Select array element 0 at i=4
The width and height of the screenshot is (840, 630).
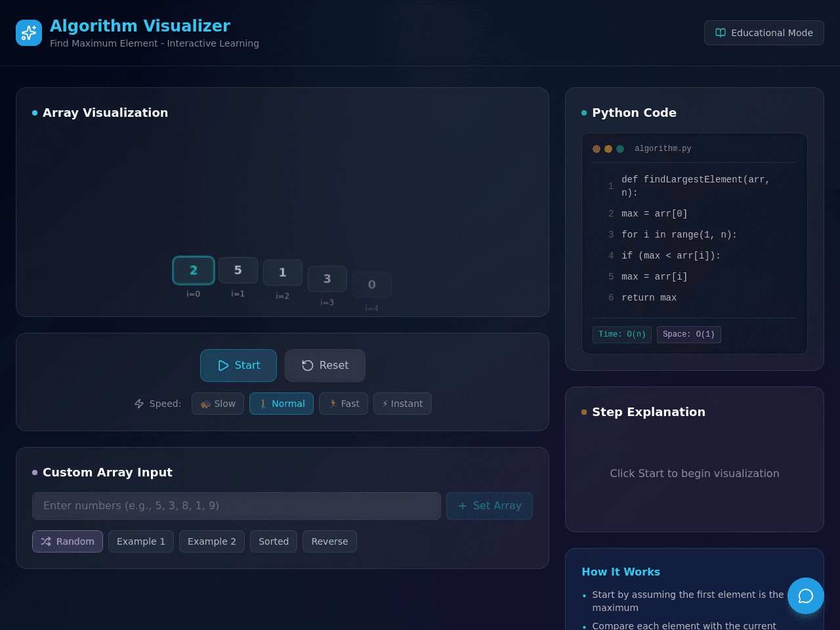[x=372, y=285]
